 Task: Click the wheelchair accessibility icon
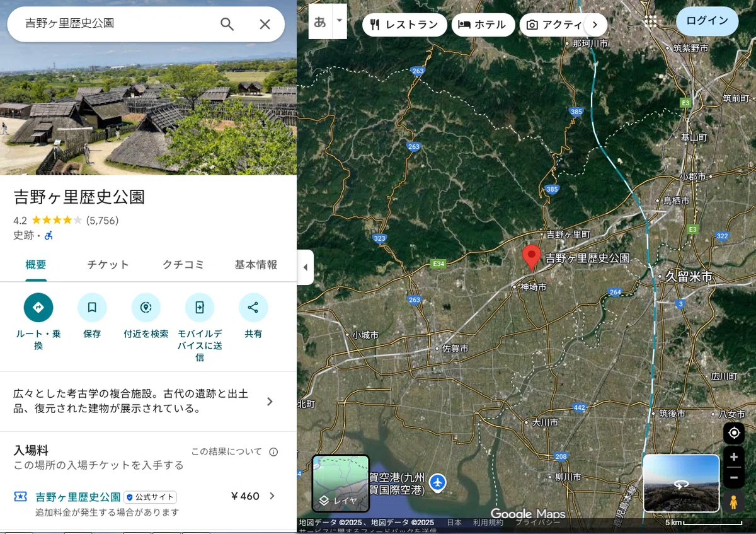click(49, 235)
